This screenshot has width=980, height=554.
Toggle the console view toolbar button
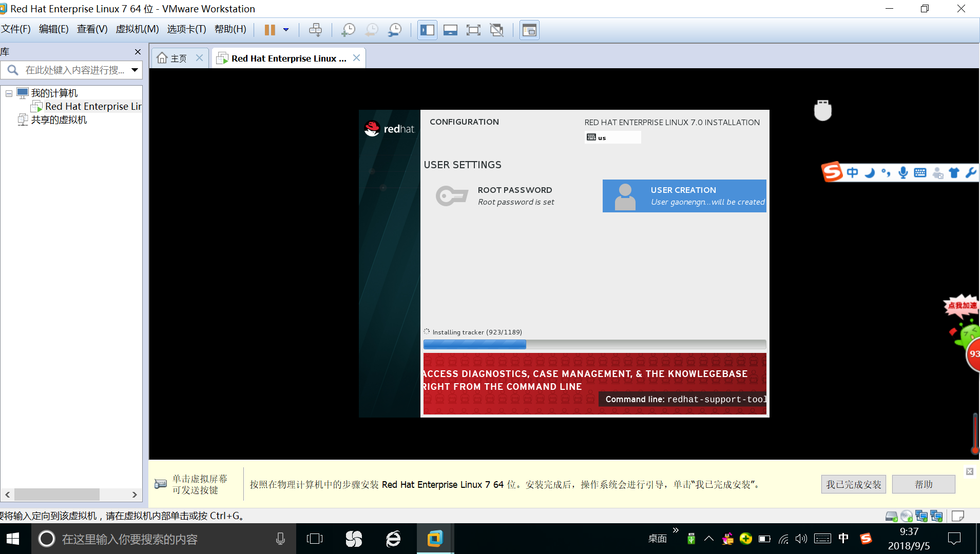529,30
